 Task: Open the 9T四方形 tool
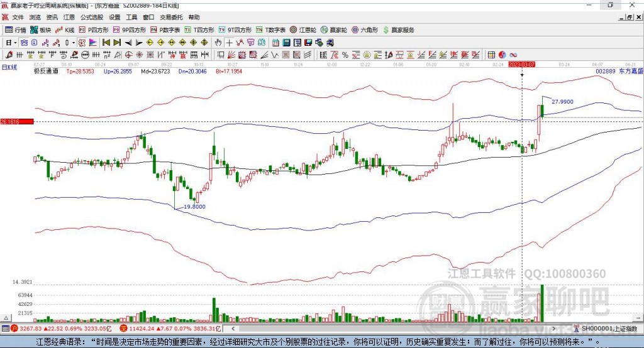235,30
